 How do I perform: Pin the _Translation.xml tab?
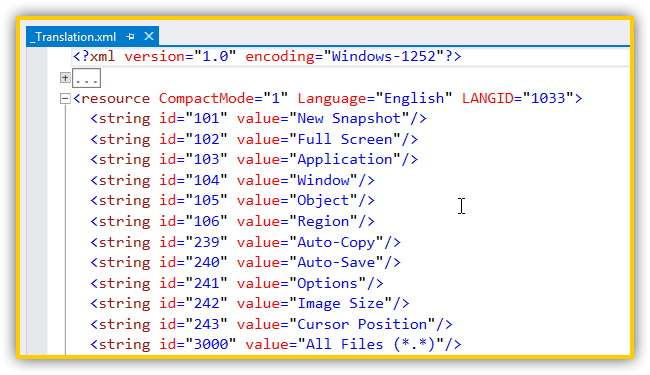(130, 36)
